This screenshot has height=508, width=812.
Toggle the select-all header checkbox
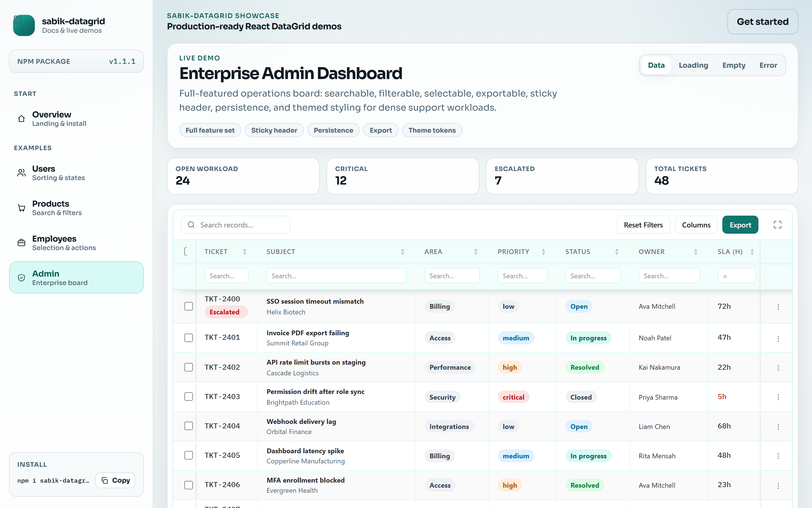186,251
